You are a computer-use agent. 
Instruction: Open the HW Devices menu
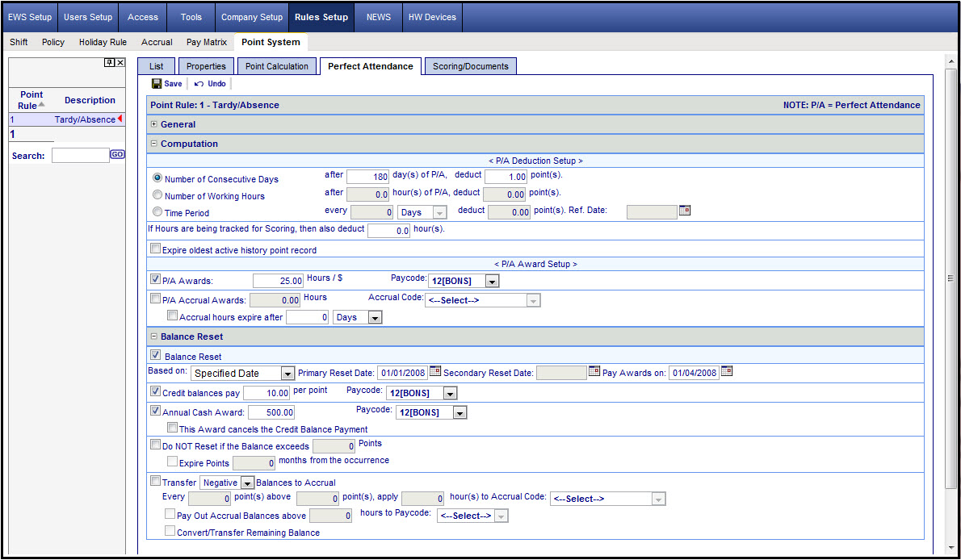click(x=433, y=17)
